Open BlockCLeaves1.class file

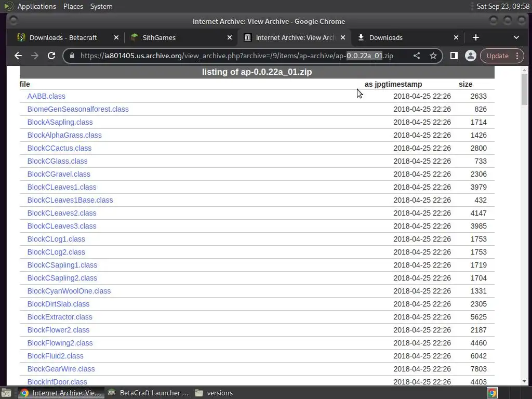click(62, 187)
